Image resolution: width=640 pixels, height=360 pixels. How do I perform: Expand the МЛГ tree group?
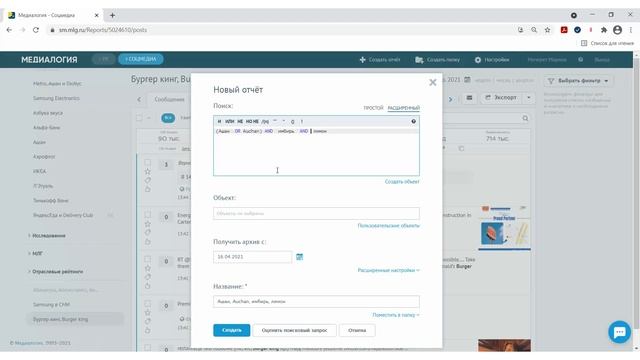tap(36, 253)
